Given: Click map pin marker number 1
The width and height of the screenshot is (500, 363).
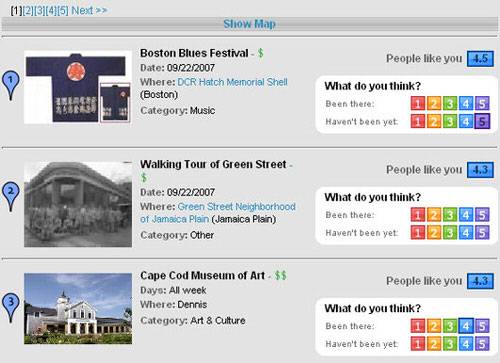Looking at the screenshot, I should pos(11,85).
